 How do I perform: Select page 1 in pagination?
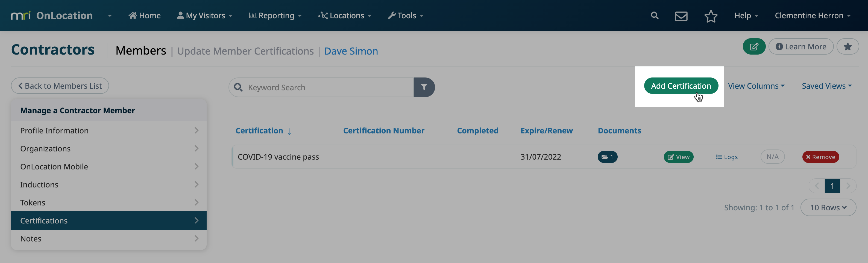(832, 186)
